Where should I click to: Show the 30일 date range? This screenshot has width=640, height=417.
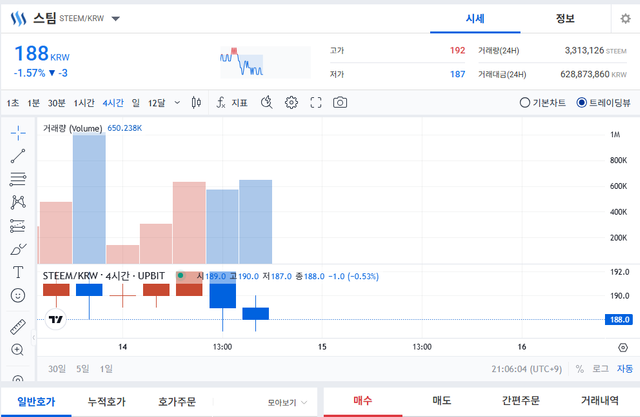[57, 369]
